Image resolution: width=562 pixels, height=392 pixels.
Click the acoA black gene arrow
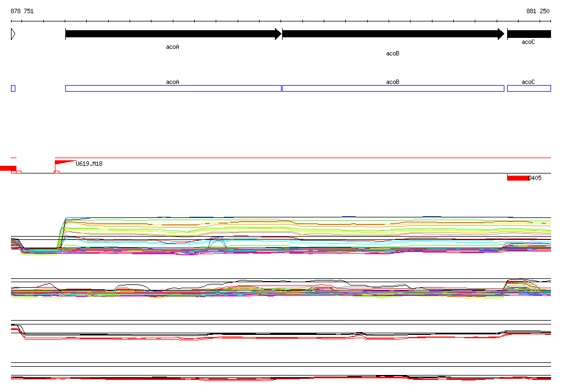173,34
